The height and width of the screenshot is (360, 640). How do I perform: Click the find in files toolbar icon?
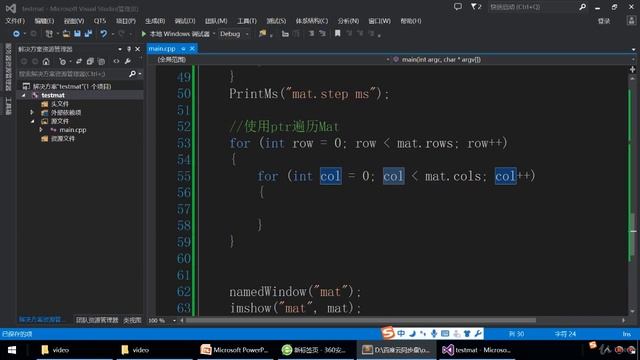pyautogui.click(x=262, y=34)
